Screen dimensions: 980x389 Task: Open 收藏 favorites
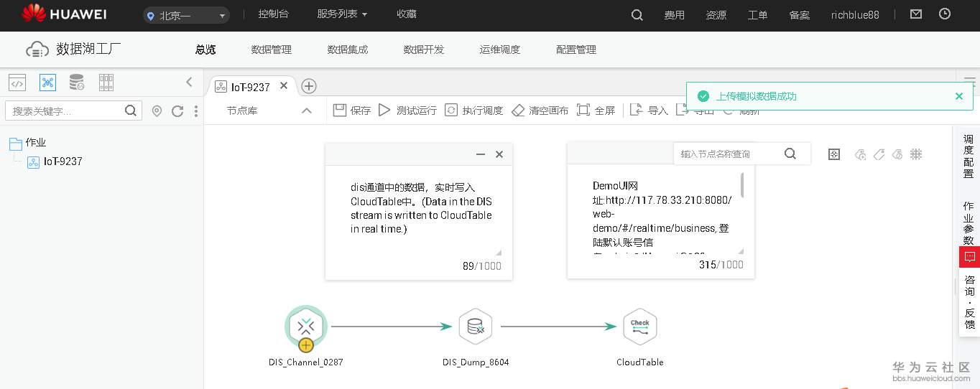407,14
